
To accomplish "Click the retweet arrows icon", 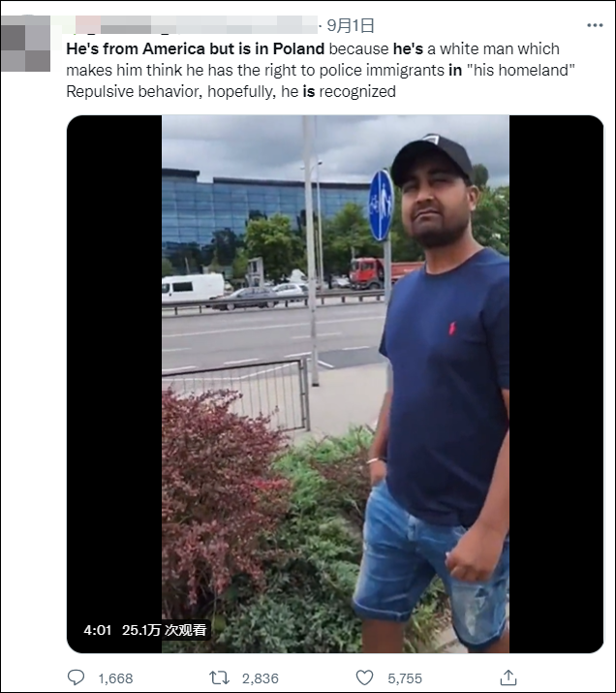I will (219, 677).
